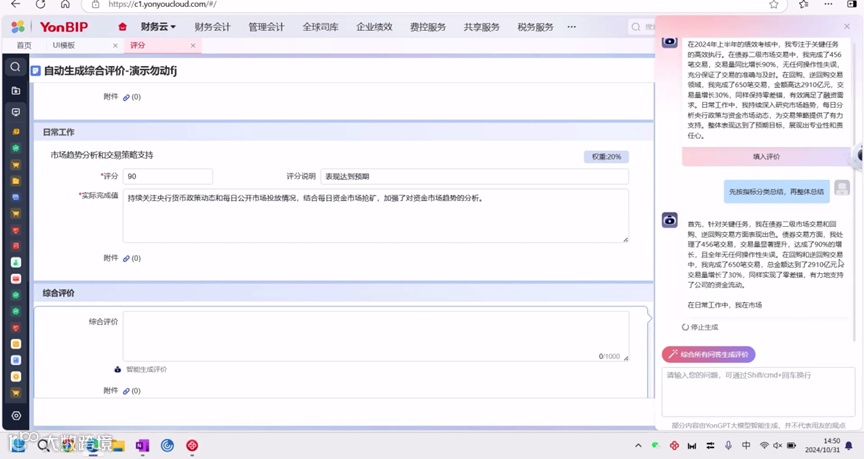Viewport: 864px width, 459px height.
Task: Click the 中 input method tray indicator
Action: [746, 445]
